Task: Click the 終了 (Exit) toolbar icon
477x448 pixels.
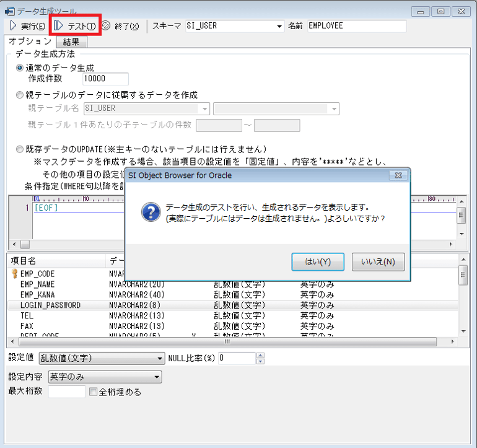Action: coord(105,26)
